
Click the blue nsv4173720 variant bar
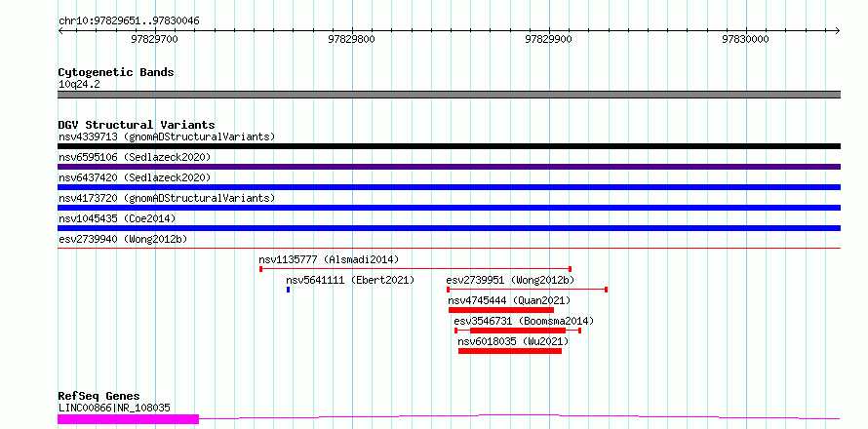pyautogui.click(x=449, y=208)
